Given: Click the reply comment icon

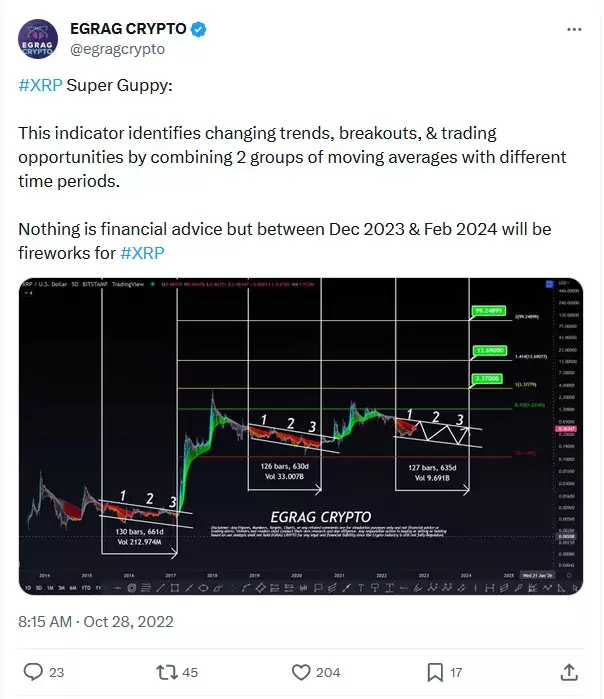Looking at the screenshot, I should (33, 672).
